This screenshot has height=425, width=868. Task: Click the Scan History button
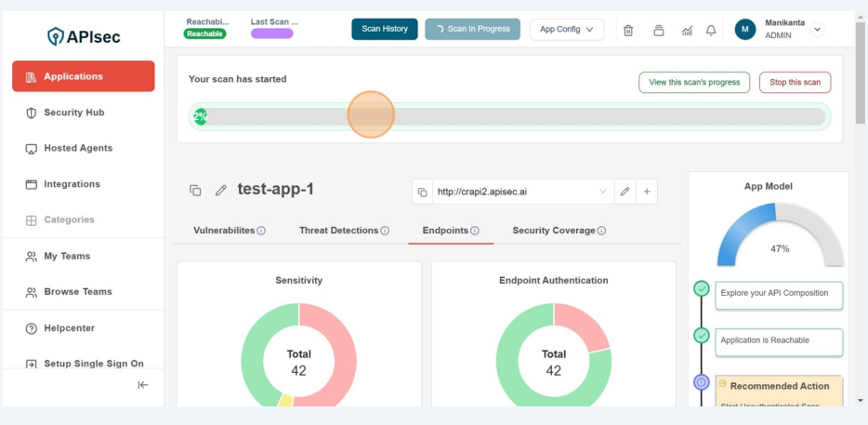click(x=384, y=29)
